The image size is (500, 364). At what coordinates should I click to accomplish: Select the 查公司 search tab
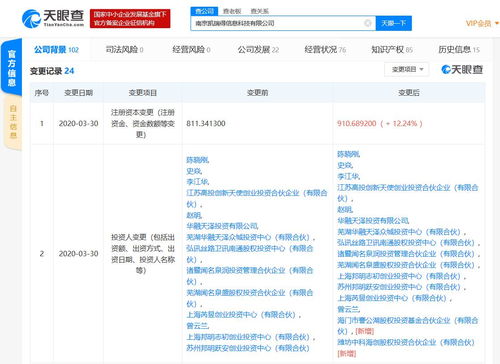(x=204, y=11)
